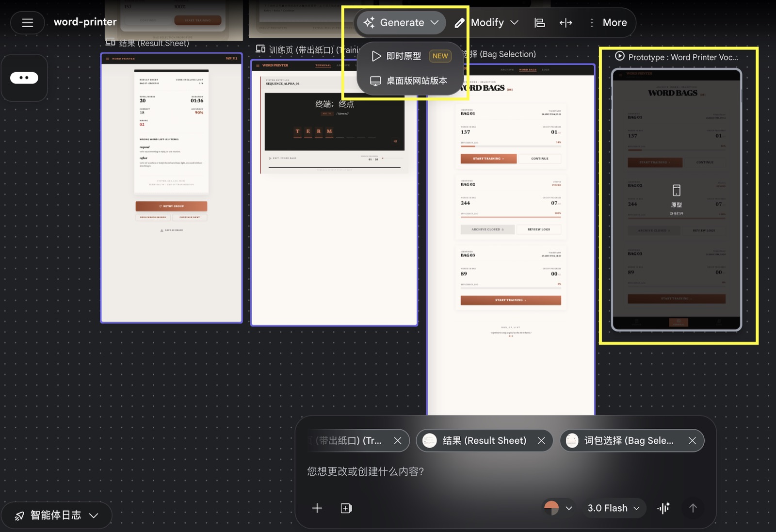Click the plus add attachment icon
This screenshot has height=532, width=776.
(317, 508)
